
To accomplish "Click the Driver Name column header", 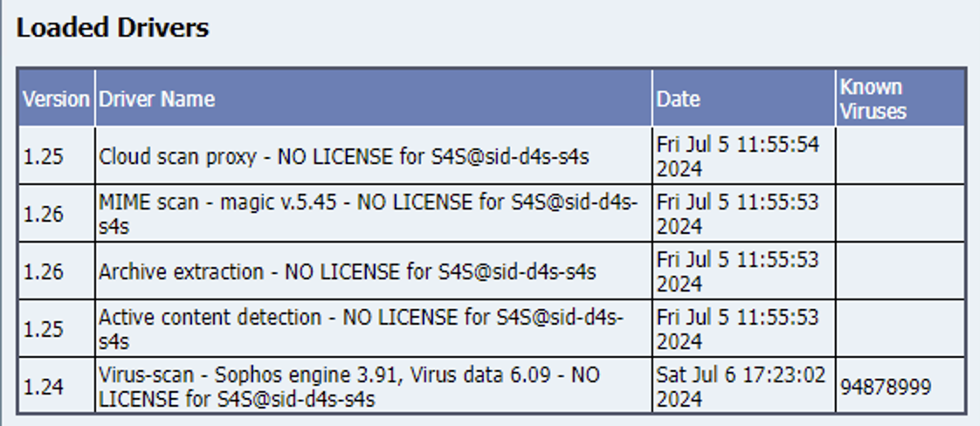I will (x=156, y=99).
